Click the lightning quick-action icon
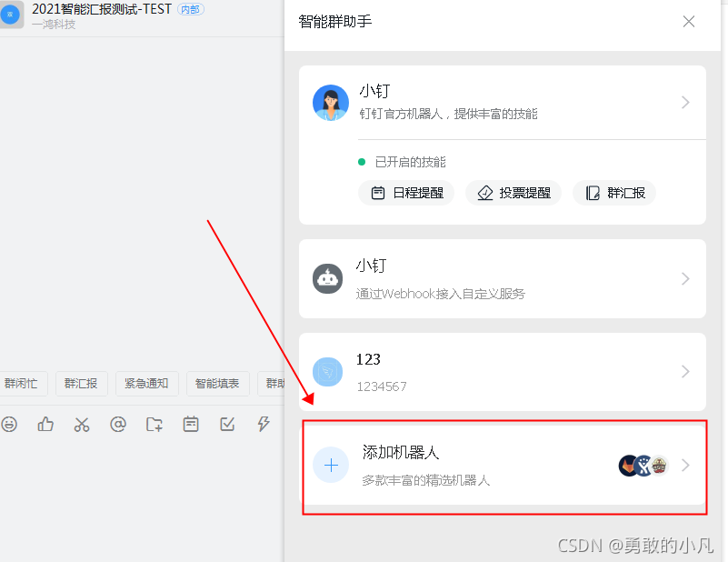 pyautogui.click(x=264, y=424)
